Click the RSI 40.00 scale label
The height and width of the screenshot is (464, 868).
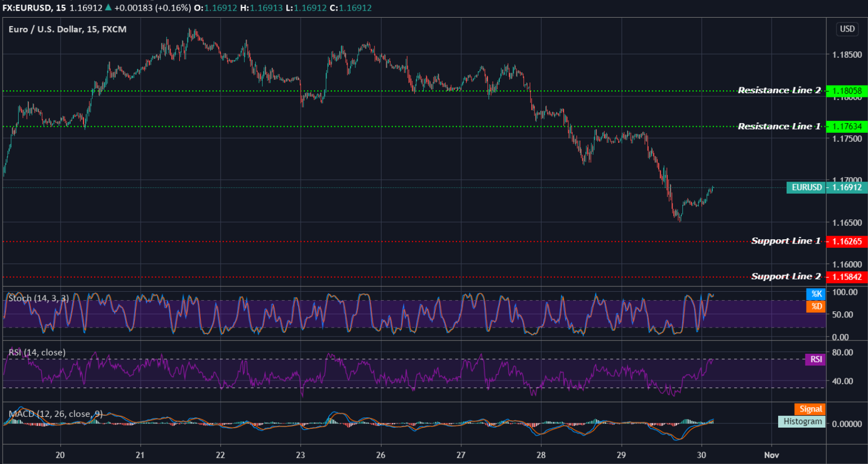843,382
